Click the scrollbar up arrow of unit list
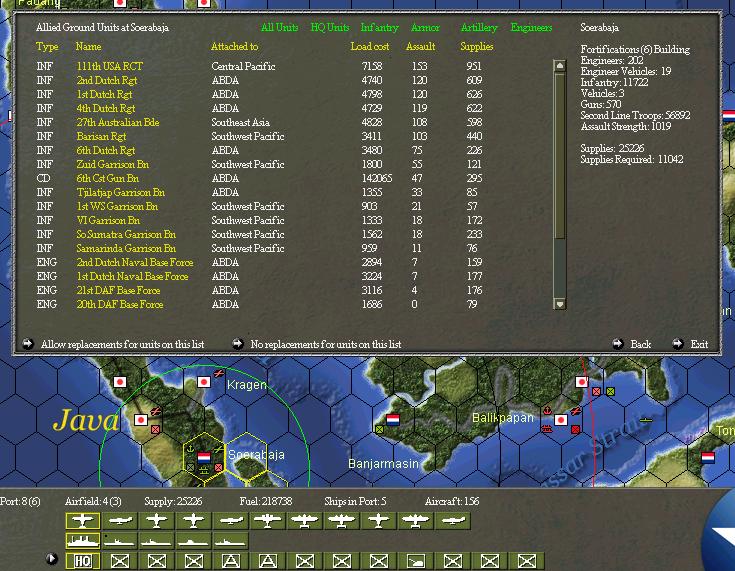This screenshot has width=735, height=571. tap(559, 66)
